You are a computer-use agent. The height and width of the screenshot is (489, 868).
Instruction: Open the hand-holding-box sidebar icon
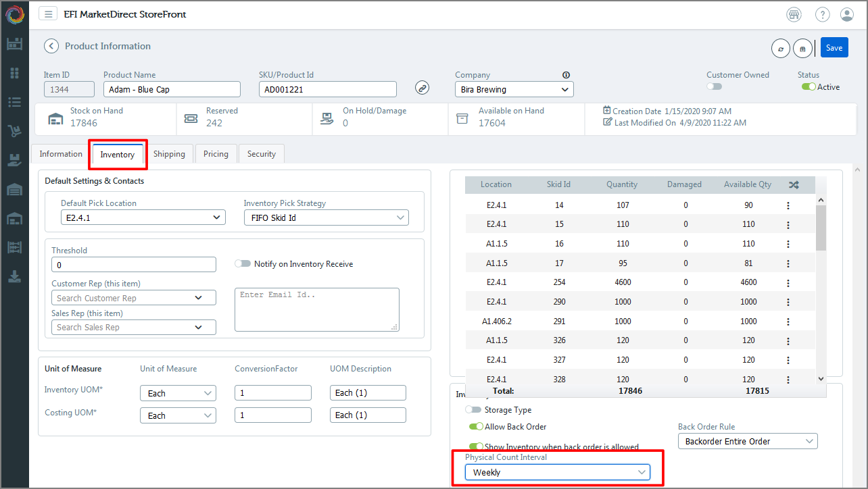(14, 160)
